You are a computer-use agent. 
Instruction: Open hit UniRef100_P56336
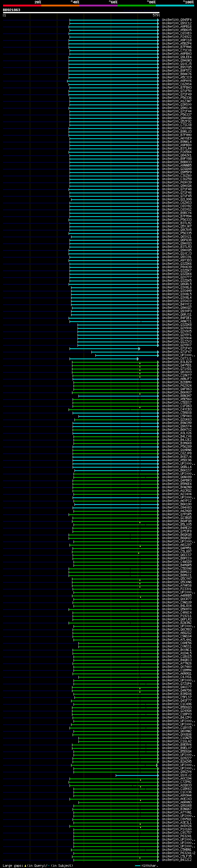(x=177, y=98)
